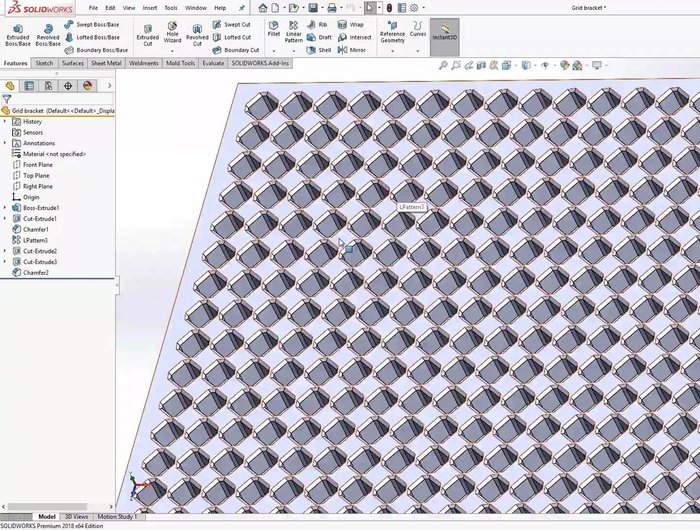Select the Front Plane item
This screenshot has height=530, width=700.
(38, 165)
